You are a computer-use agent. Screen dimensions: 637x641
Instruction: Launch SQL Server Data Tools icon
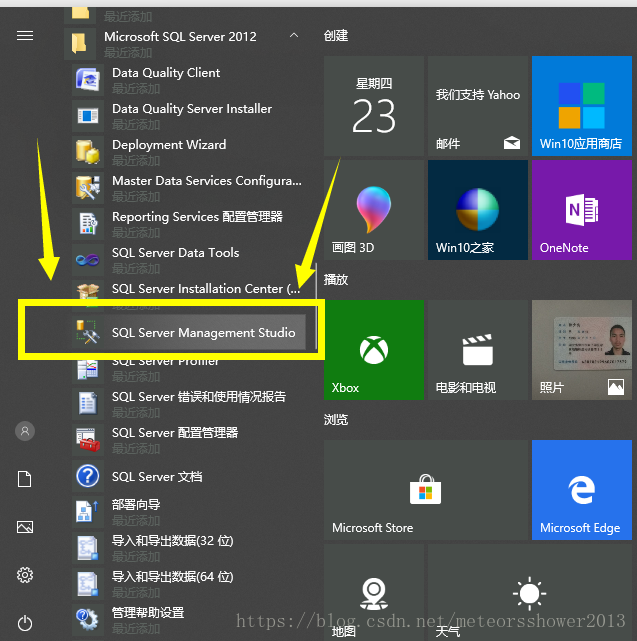87,260
